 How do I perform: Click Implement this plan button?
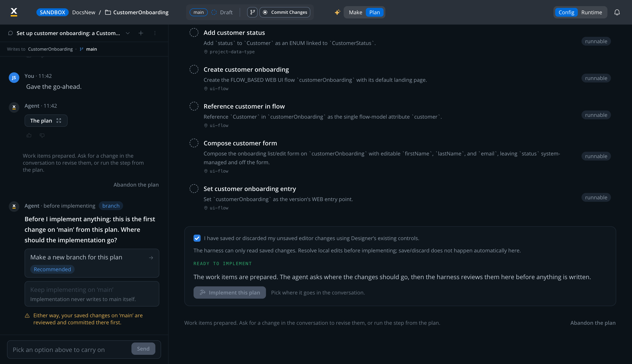coord(230,293)
